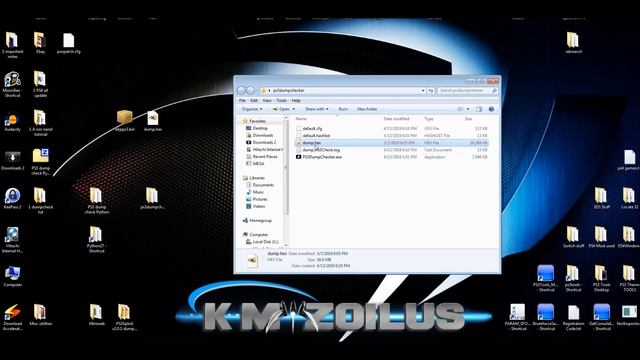Open the PS3 dump check Python folder

click(x=96, y=201)
